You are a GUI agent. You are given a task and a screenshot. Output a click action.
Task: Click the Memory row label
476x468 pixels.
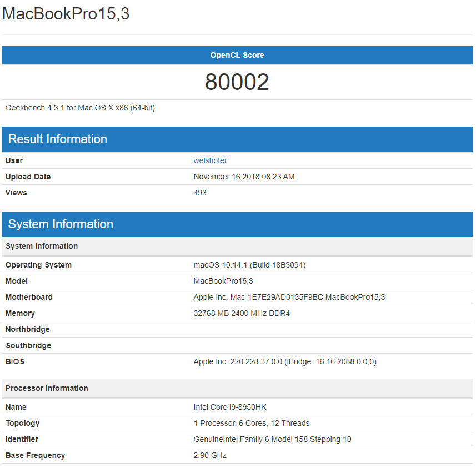[20, 313]
